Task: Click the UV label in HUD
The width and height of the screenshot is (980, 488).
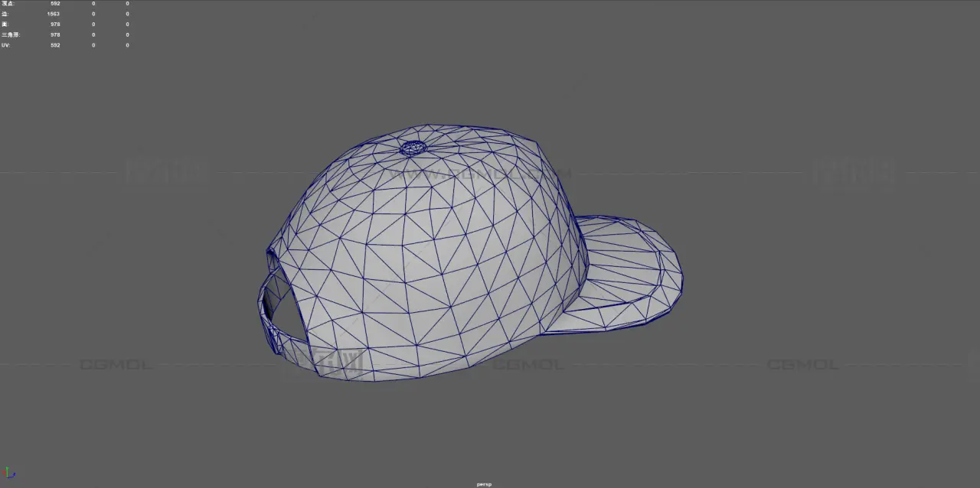Action: coord(6,45)
